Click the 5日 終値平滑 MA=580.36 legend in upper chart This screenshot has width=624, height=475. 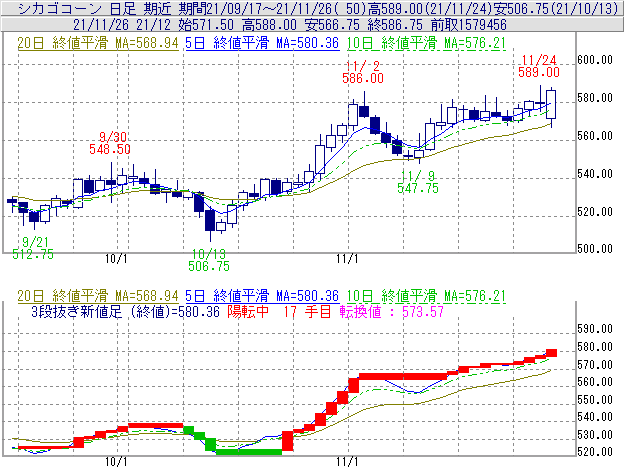tap(262, 43)
